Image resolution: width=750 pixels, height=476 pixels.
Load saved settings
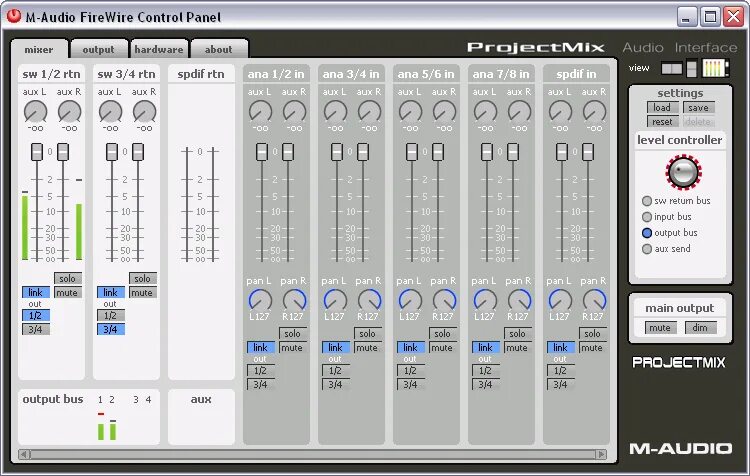[x=662, y=108]
